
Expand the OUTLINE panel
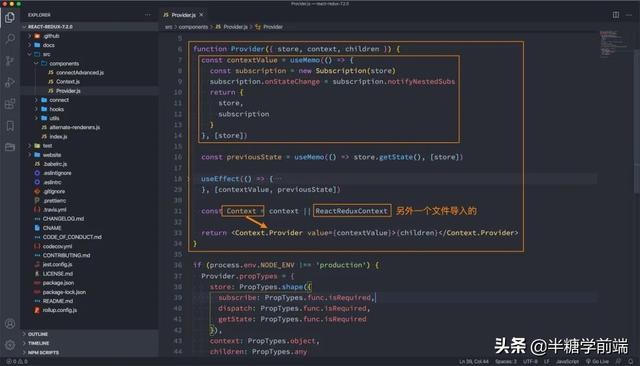coord(90,334)
